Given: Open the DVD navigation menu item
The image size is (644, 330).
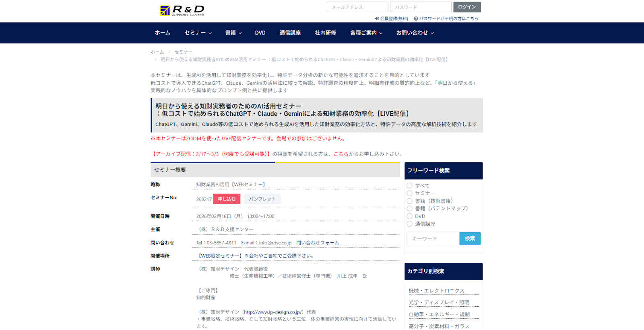Looking at the screenshot, I should [260, 33].
